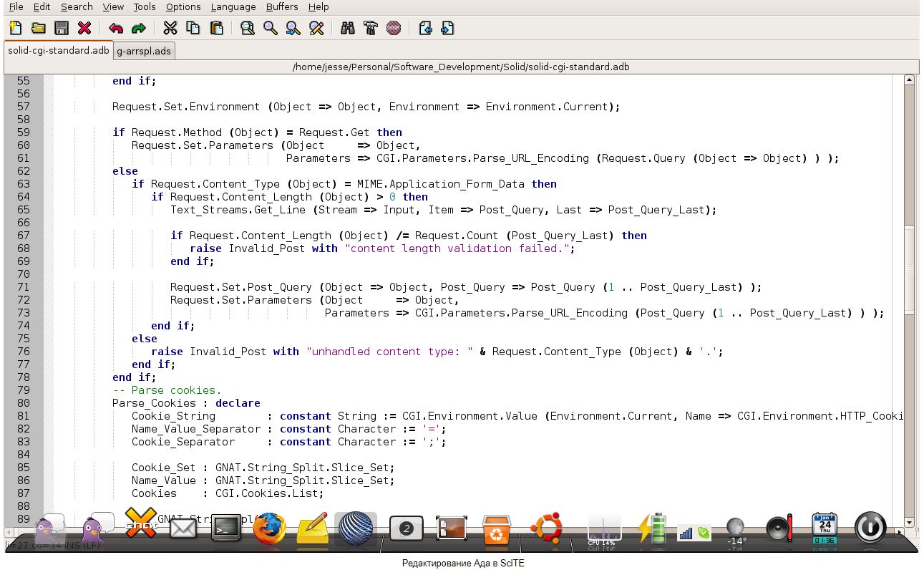Close the buffer with the red X icon

coord(84,28)
